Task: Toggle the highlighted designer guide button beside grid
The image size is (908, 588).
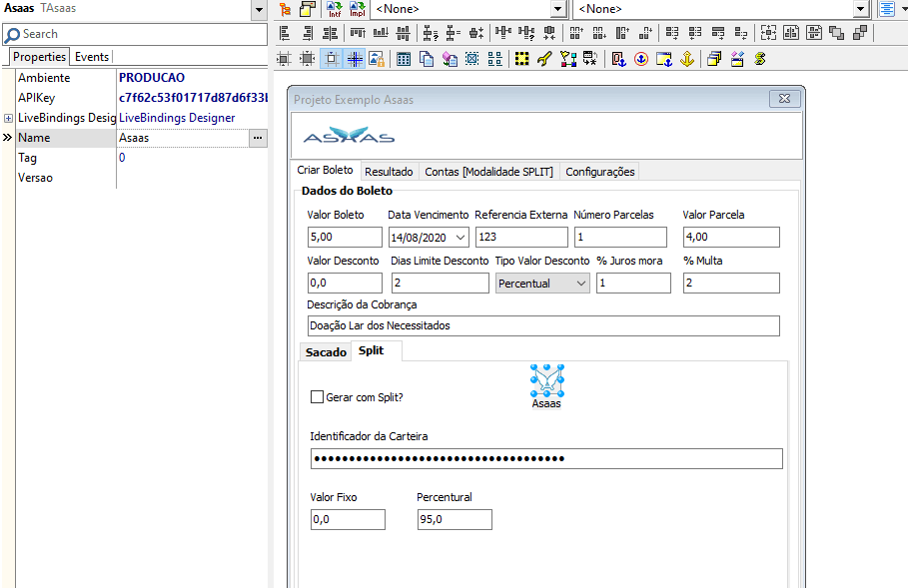Action: pos(355,59)
